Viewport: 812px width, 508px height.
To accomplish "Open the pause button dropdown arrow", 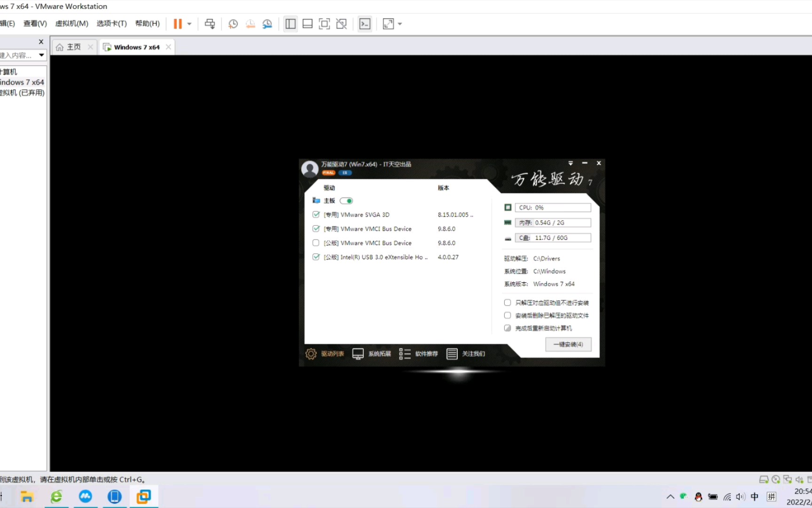I will click(189, 24).
